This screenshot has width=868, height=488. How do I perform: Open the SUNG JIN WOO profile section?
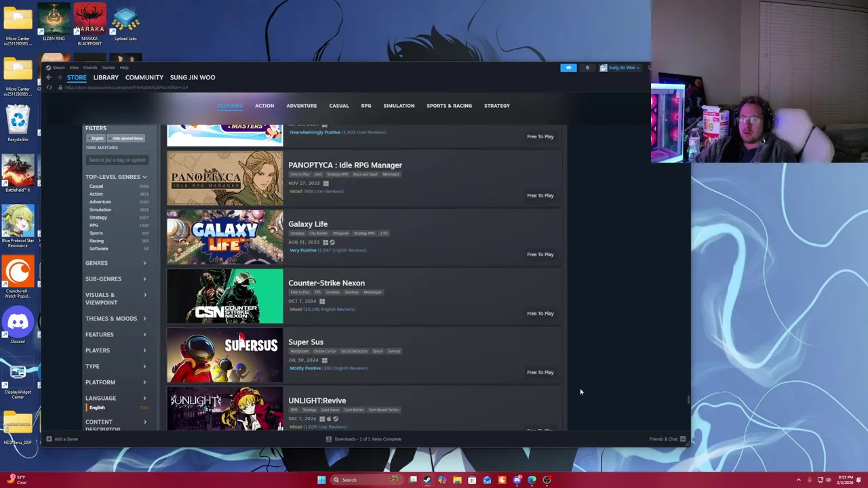coord(193,77)
